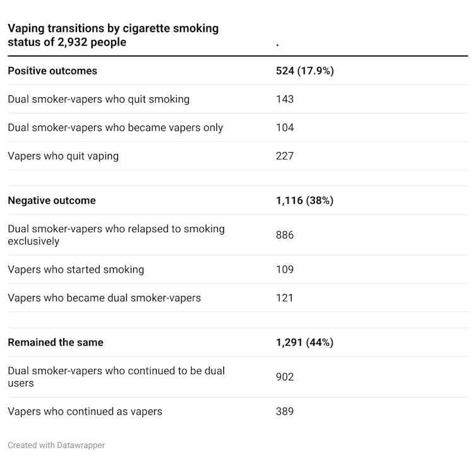Click the value 886 in the table
This screenshot has width=476, height=458.
pos(285,235)
